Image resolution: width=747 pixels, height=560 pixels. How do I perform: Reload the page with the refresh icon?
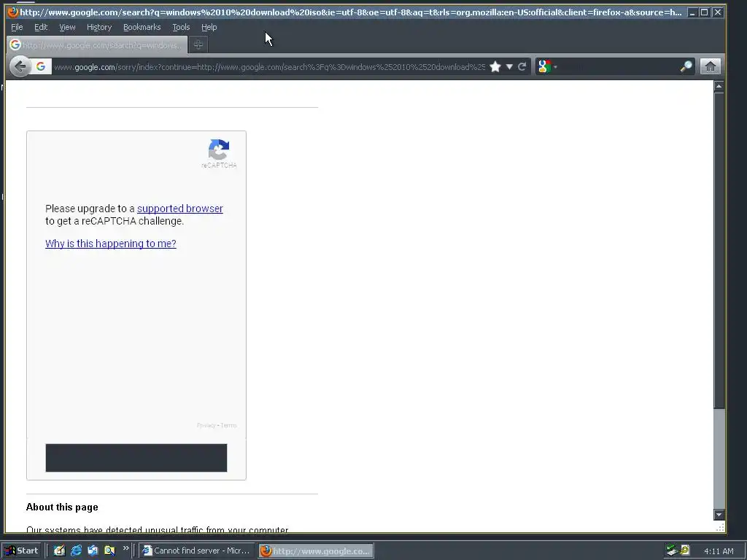click(x=522, y=66)
